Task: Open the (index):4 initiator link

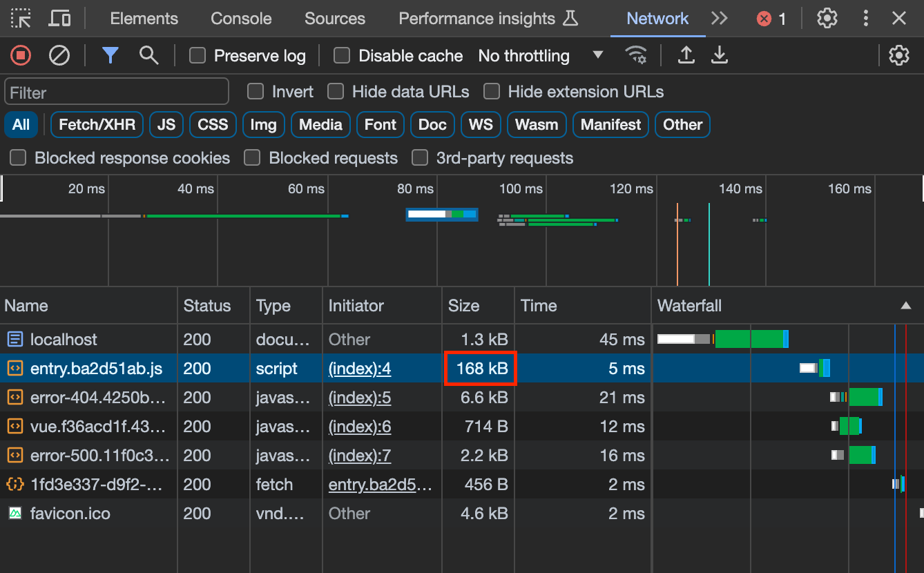Action: [360, 369]
